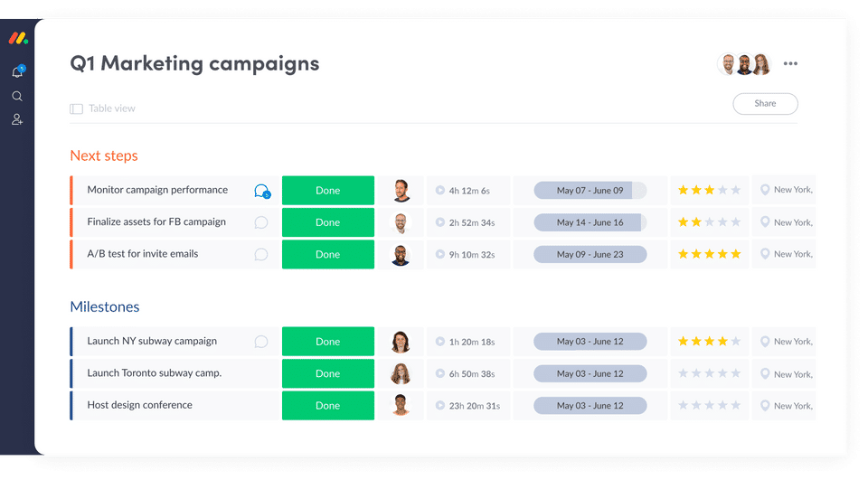Open the board members avatars

pyautogui.click(x=744, y=64)
